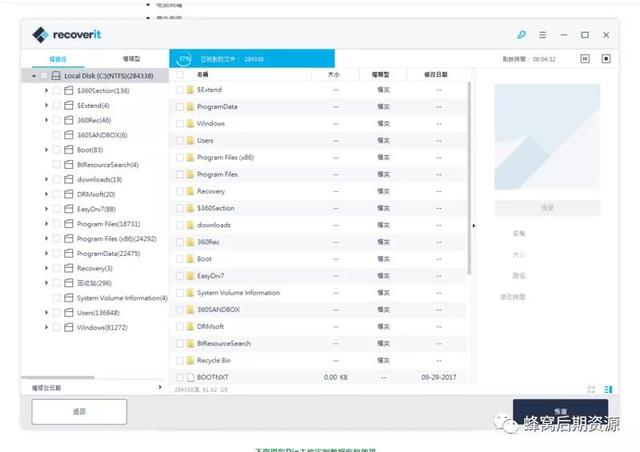The width and height of the screenshot is (640, 452).
Task: Expand the modified date filter arrow
Action: pyautogui.click(x=160, y=387)
